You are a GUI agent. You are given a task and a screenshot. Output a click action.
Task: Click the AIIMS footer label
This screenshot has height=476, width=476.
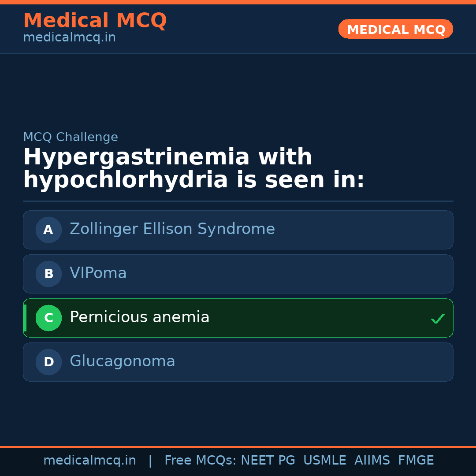click(372, 461)
